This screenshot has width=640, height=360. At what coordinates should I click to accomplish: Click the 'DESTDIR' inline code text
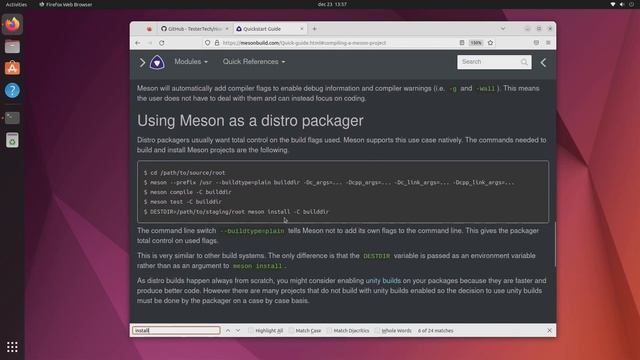(x=376, y=256)
